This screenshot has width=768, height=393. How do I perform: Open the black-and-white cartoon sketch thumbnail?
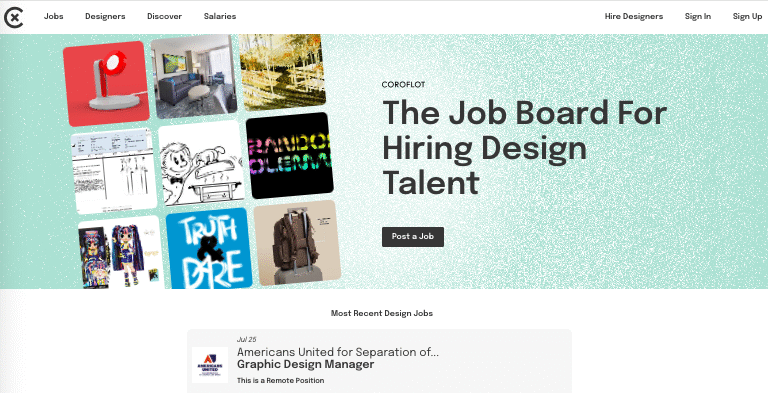pyautogui.click(x=201, y=163)
